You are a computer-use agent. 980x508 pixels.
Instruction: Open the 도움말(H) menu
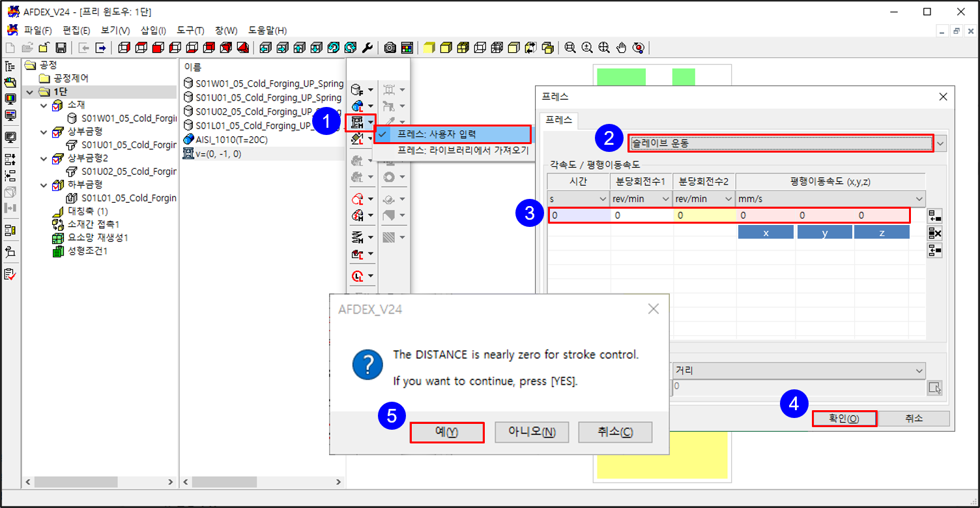point(267,31)
